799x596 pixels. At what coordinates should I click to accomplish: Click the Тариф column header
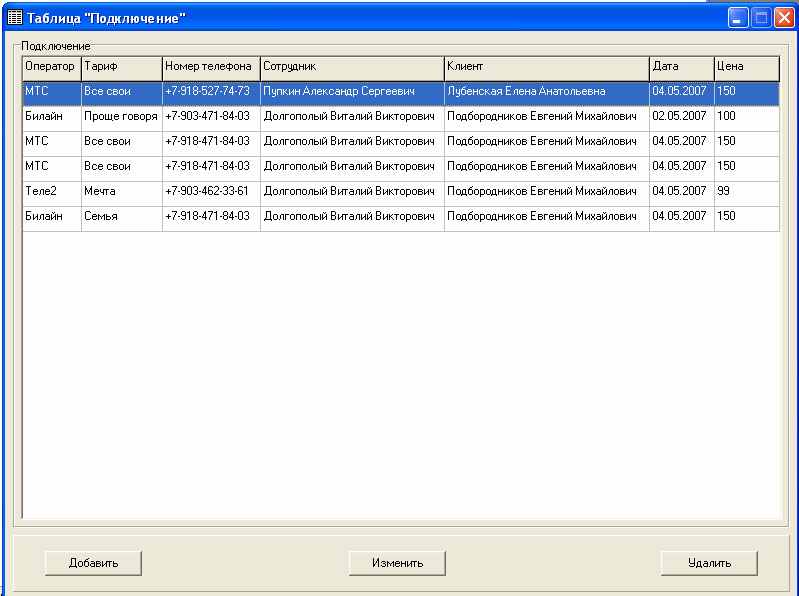[x=122, y=69]
